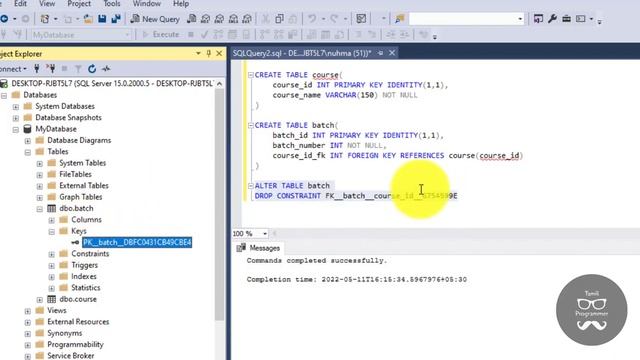Expand the Database Diagrams node
This screenshot has height=360, width=640.
(x=28, y=141)
